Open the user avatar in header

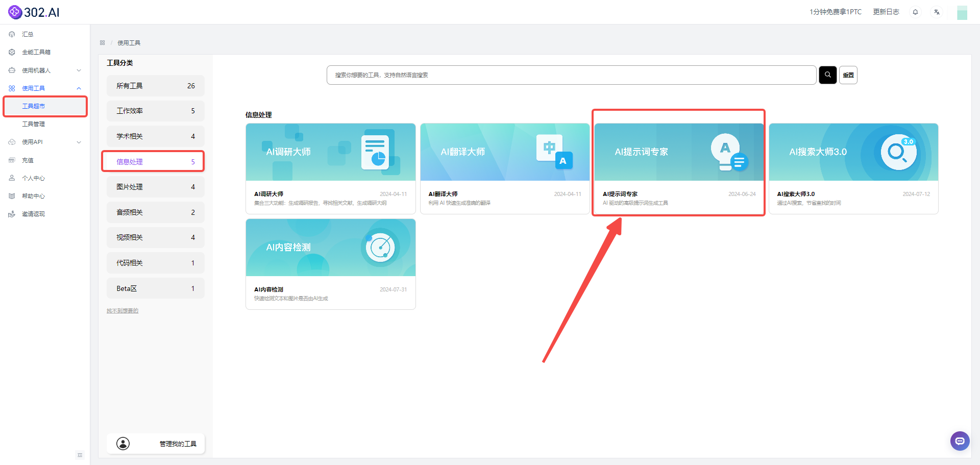pyautogui.click(x=962, y=12)
